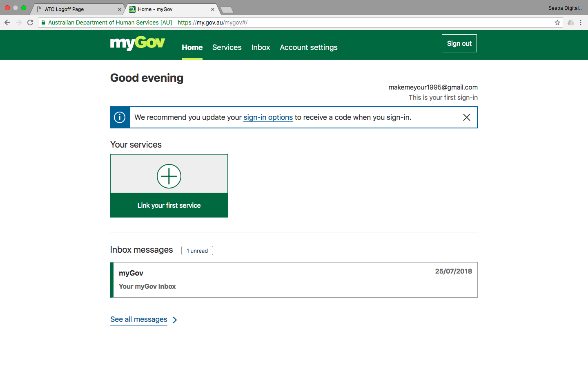Open a new browser tab
Image resolution: width=588 pixels, height=368 pixels.
click(227, 9)
